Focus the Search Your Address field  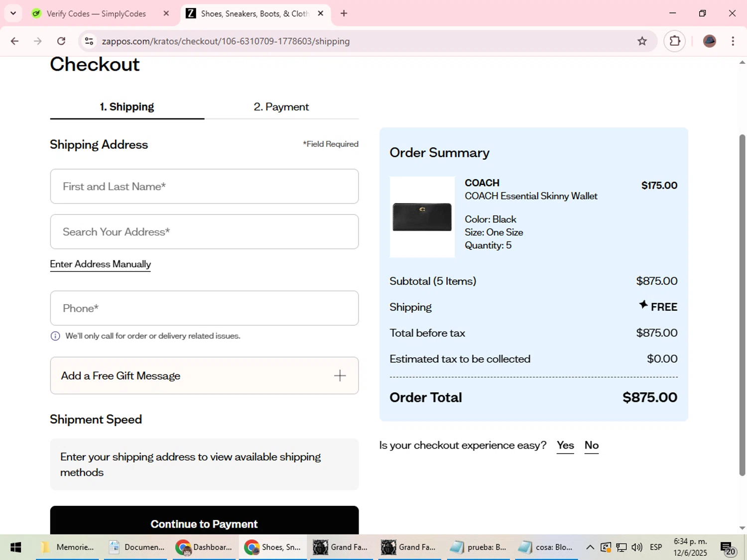coord(204,231)
